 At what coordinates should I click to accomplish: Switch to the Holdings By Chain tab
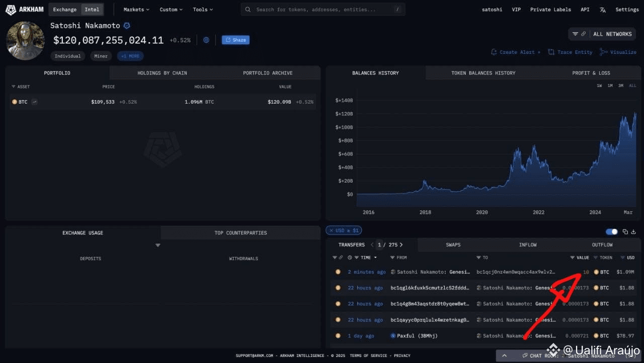(x=162, y=73)
